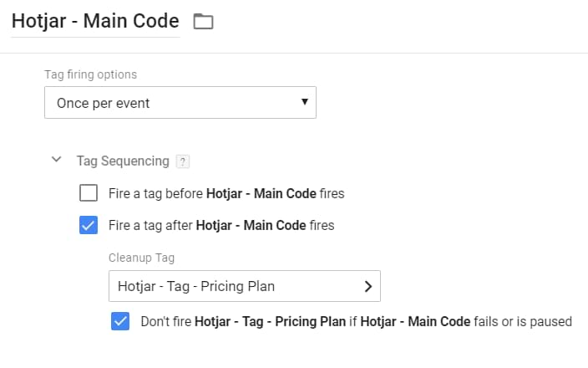Image resolution: width=588 pixels, height=368 pixels.
Task: Open the folder icon beside the tag name
Action: [203, 21]
